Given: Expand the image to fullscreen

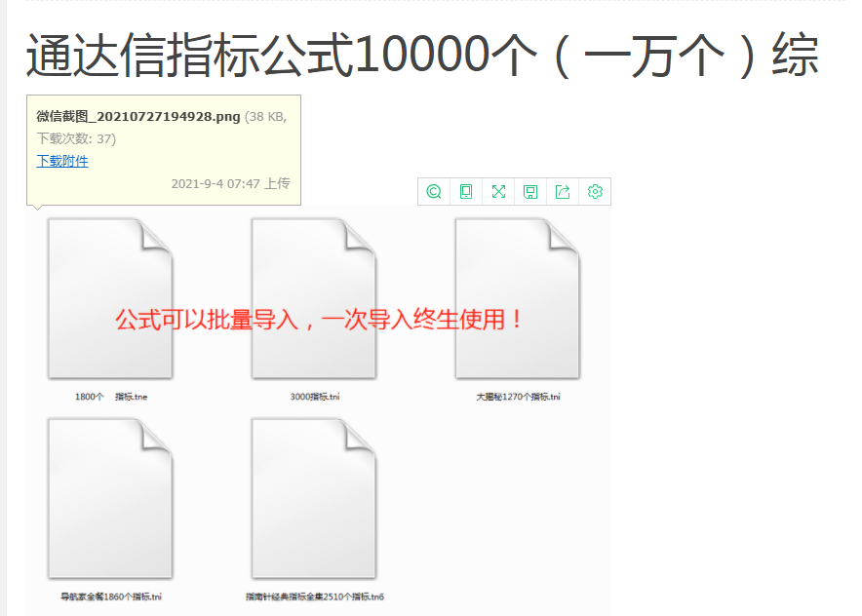Looking at the screenshot, I should pos(498,191).
